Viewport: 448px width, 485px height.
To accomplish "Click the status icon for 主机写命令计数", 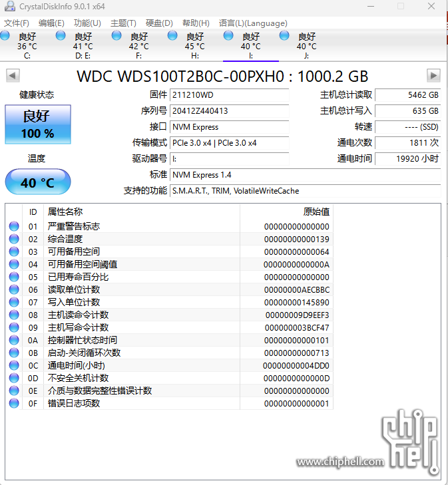I will 14,327.
